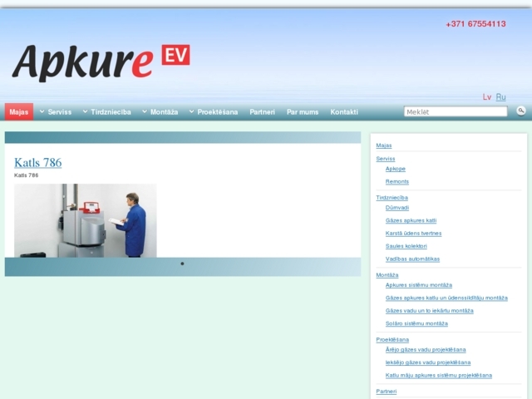Image resolution: width=532 pixels, height=399 pixels.
Task: Open Apkures sistēmu montāža sidebar link
Action: [419, 284]
